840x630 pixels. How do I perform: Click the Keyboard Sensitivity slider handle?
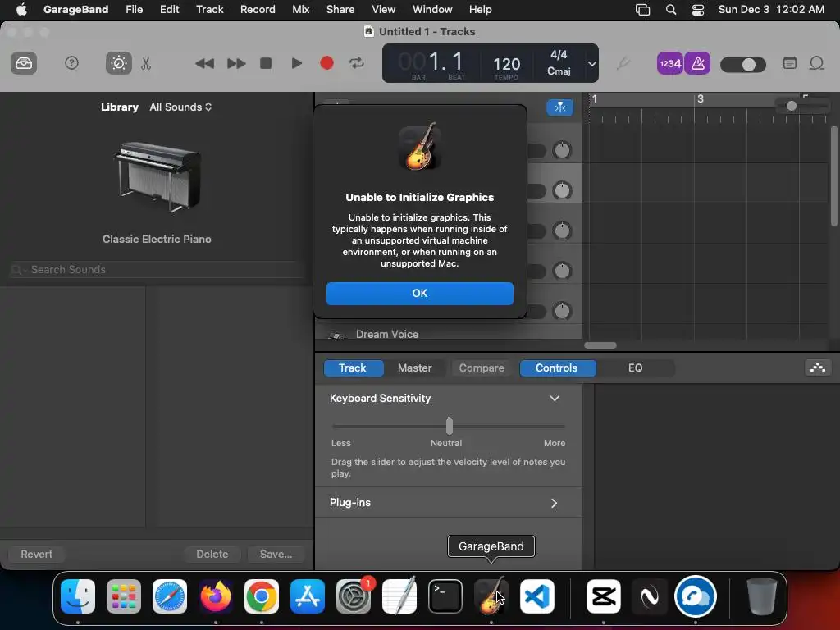click(450, 427)
